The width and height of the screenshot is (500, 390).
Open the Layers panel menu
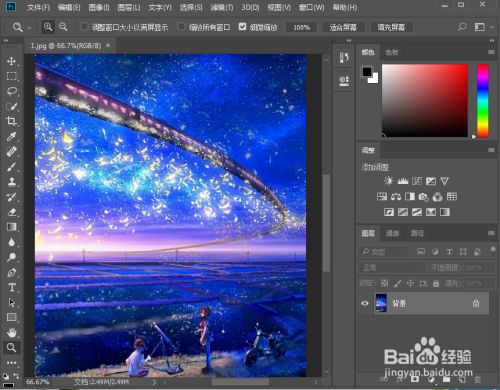(x=491, y=233)
